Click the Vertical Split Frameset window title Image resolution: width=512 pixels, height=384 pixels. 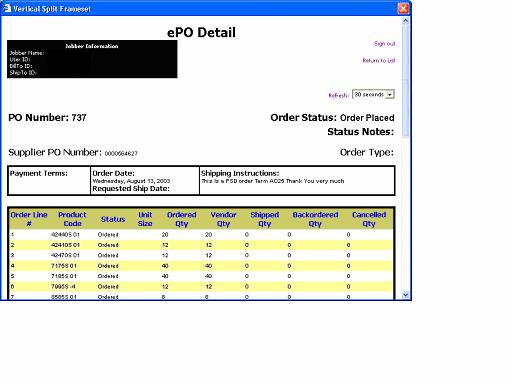point(52,9)
